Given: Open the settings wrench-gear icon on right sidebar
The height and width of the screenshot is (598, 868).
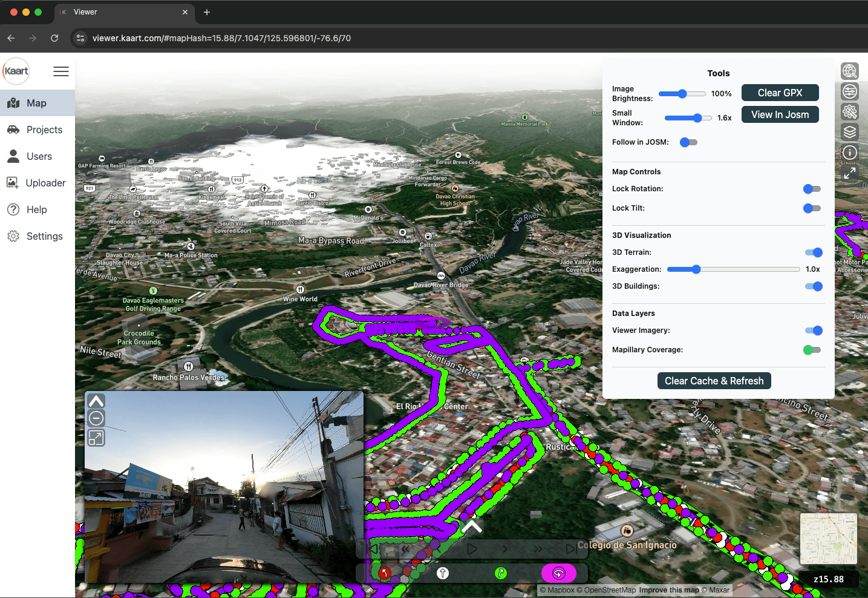Looking at the screenshot, I should [x=849, y=112].
